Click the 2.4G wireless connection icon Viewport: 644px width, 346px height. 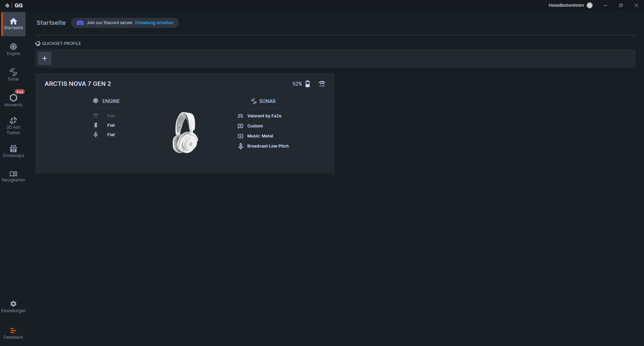pyautogui.click(x=322, y=84)
